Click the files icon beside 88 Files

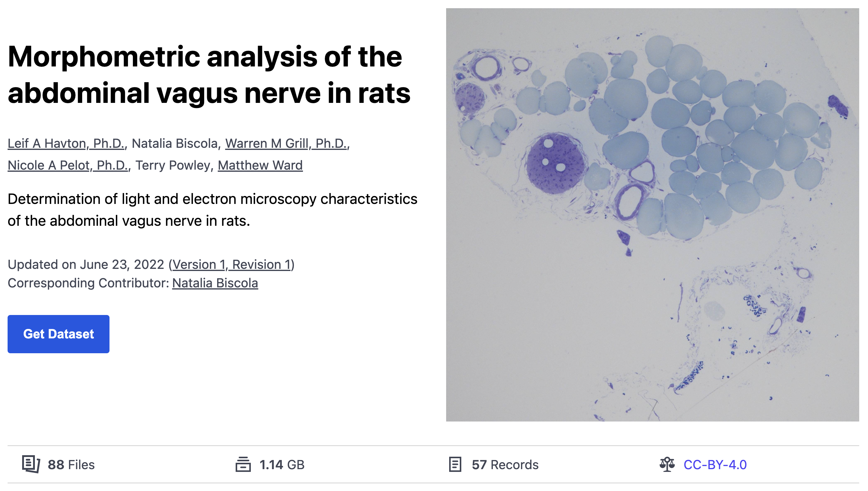tap(31, 464)
